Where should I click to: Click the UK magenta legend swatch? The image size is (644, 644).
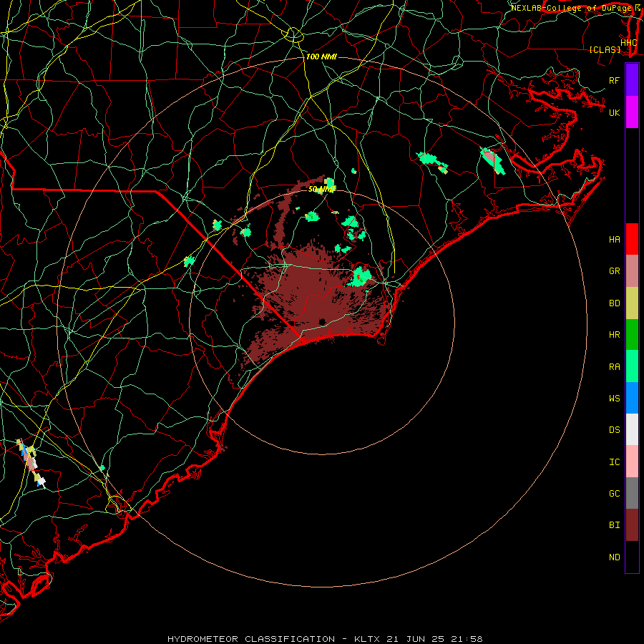click(632, 112)
